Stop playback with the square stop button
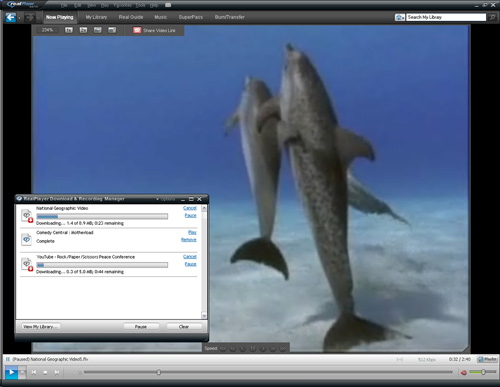This screenshot has width=500, height=387. (45, 372)
